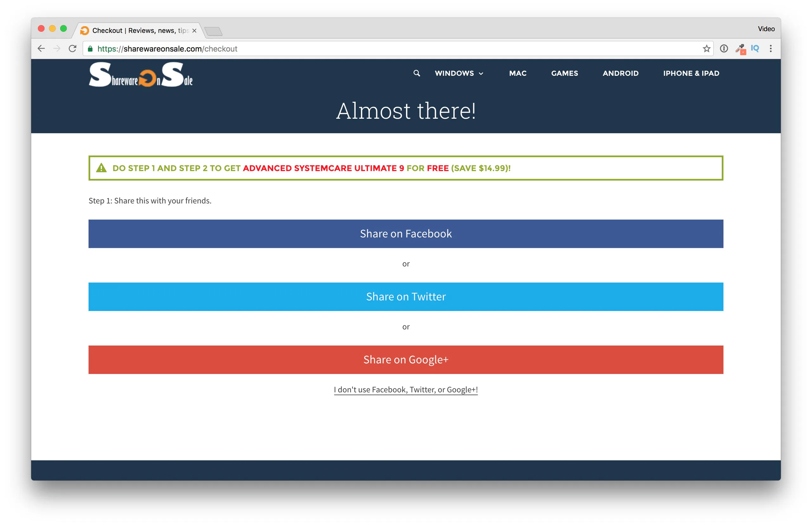Click the "Almost there!" heading
The image size is (812, 525).
click(x=406, y=111)
